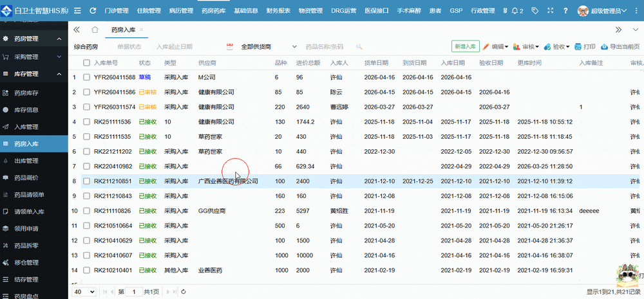This screenshot has height=299, width=644.
Task: Select checkbox for record RK211210851
Action: (86, 181)
